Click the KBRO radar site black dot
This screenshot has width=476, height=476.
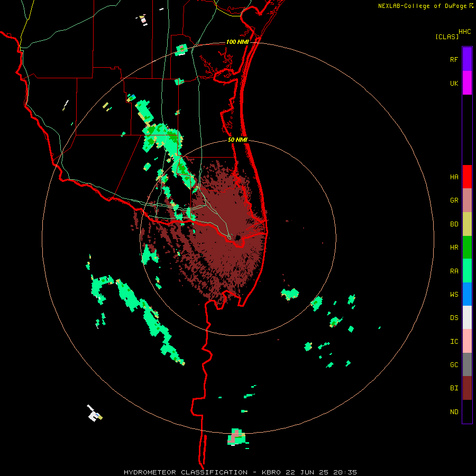237,237
